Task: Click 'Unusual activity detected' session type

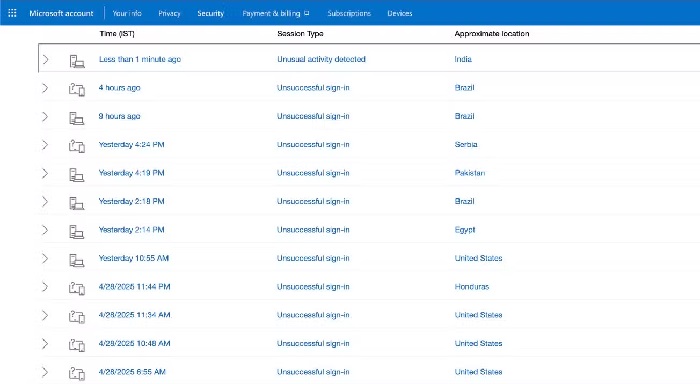Action: 321,59
